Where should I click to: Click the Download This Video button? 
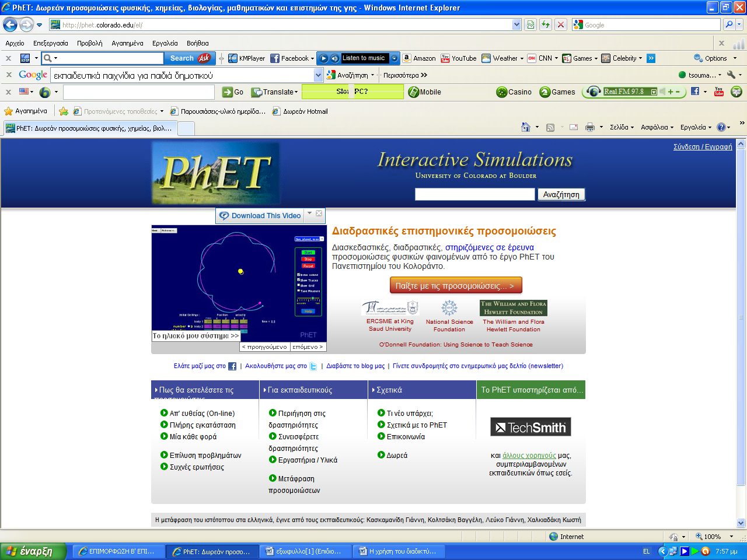tap(260, 216)
